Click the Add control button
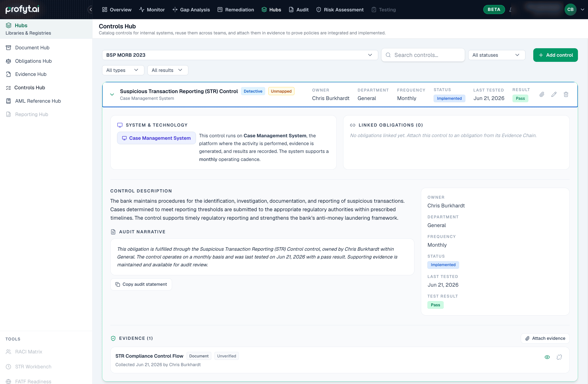Image resolution: width=588 pixels, height=384 pixels. coord(555,55)
